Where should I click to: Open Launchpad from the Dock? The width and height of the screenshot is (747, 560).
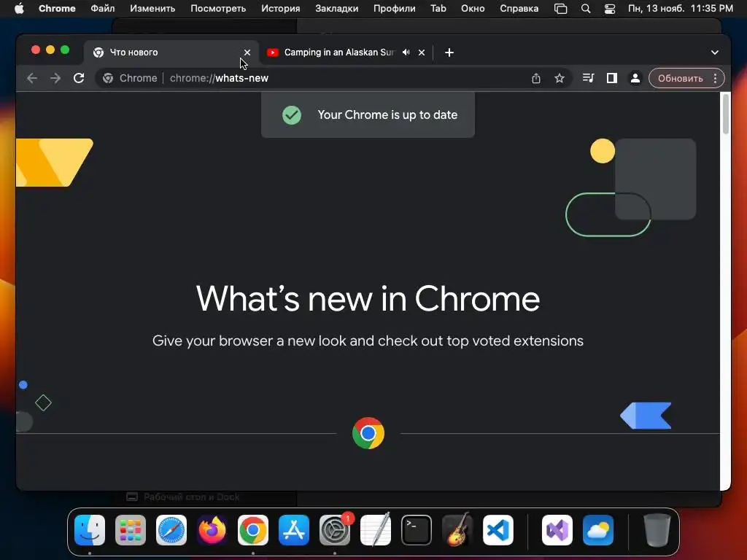pos(131,530)
